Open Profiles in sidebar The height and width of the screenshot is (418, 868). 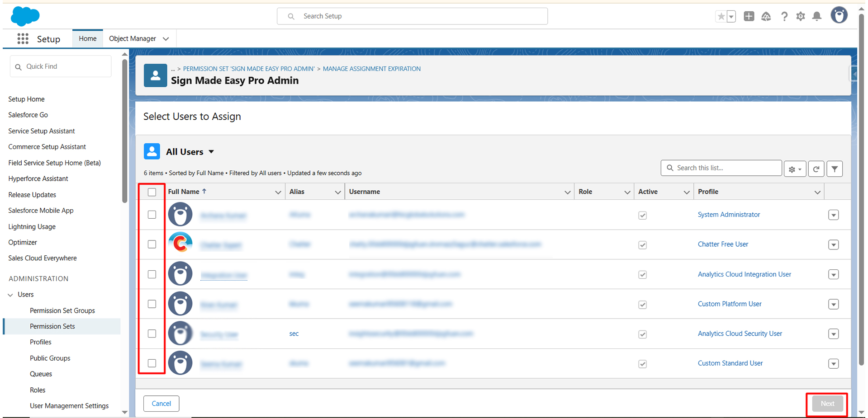[41, 342]
